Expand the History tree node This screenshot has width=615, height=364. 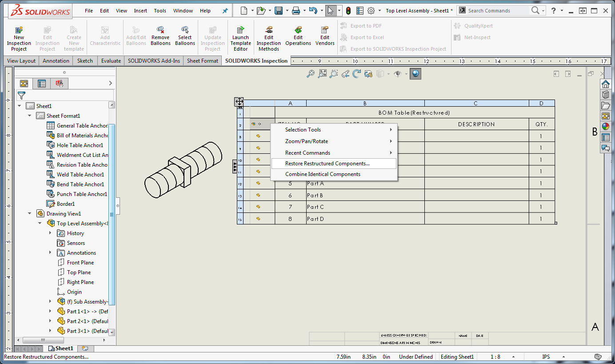click(50, 233)
